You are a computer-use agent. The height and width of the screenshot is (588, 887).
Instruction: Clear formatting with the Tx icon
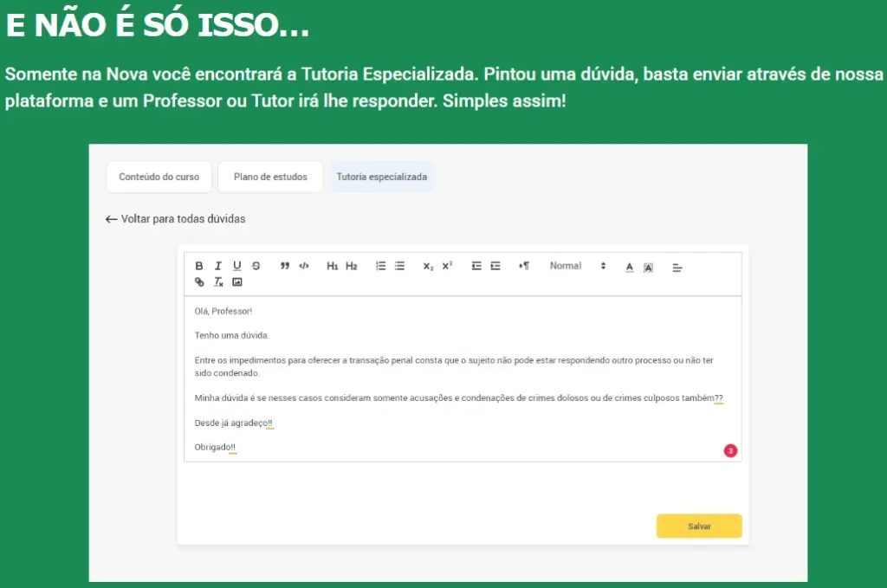218,281
